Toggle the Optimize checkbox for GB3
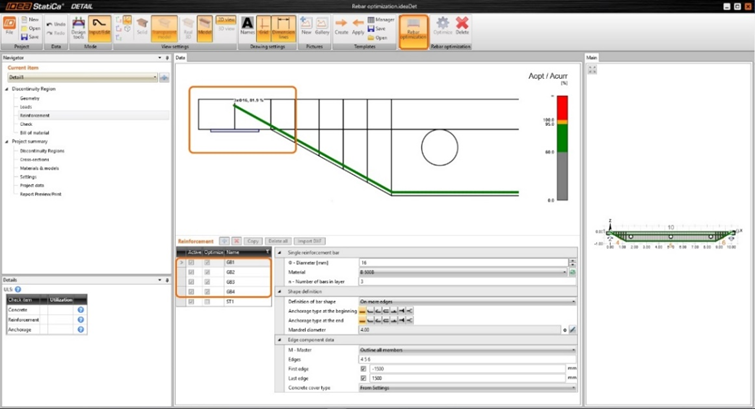The height and width of the screenshot is (409, 755). [205, 282]
